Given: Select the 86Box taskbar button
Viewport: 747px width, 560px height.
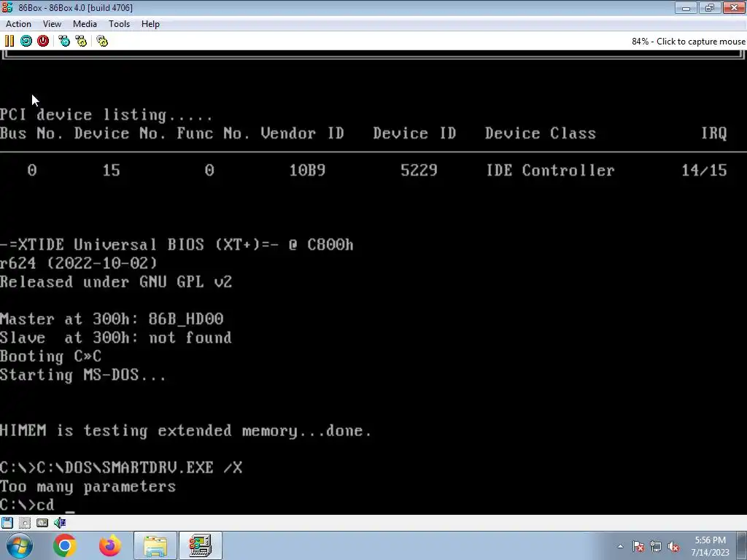Looking at the screenshot, I should pyautogui.click(x=200, y=545).
